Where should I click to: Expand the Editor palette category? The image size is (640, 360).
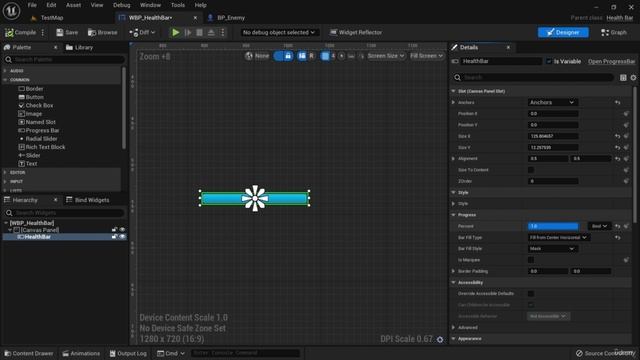click(5, 172)
